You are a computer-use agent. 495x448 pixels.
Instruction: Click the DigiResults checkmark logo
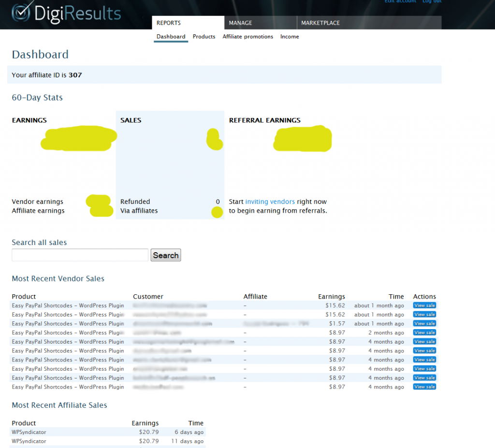pos(21,12)
